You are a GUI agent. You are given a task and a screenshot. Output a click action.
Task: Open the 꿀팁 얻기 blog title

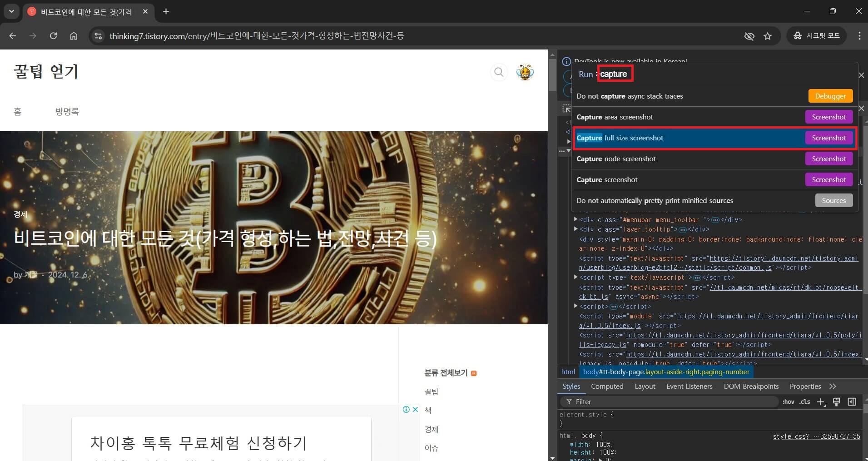click(46, 72)
